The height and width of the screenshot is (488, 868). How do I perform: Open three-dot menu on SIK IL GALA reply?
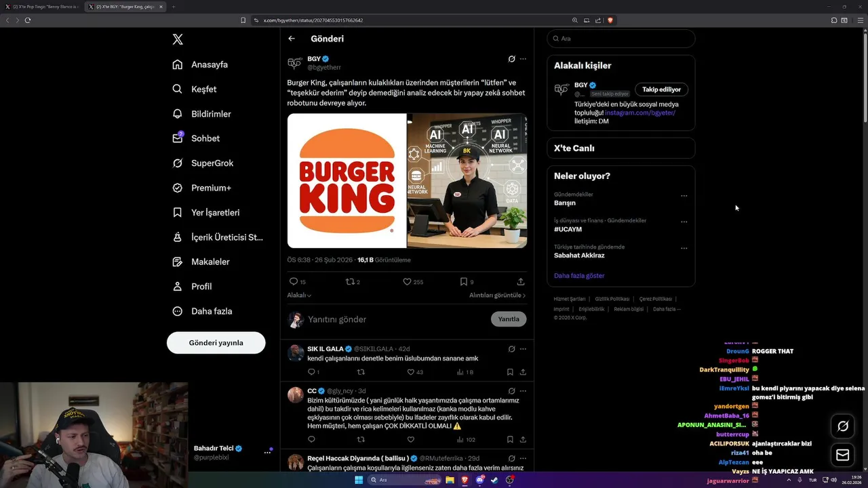tap(523, 349)
